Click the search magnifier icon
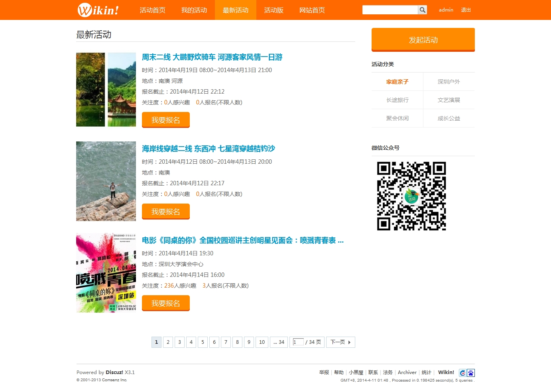This screenshot has height=392, width=551. 422,10
